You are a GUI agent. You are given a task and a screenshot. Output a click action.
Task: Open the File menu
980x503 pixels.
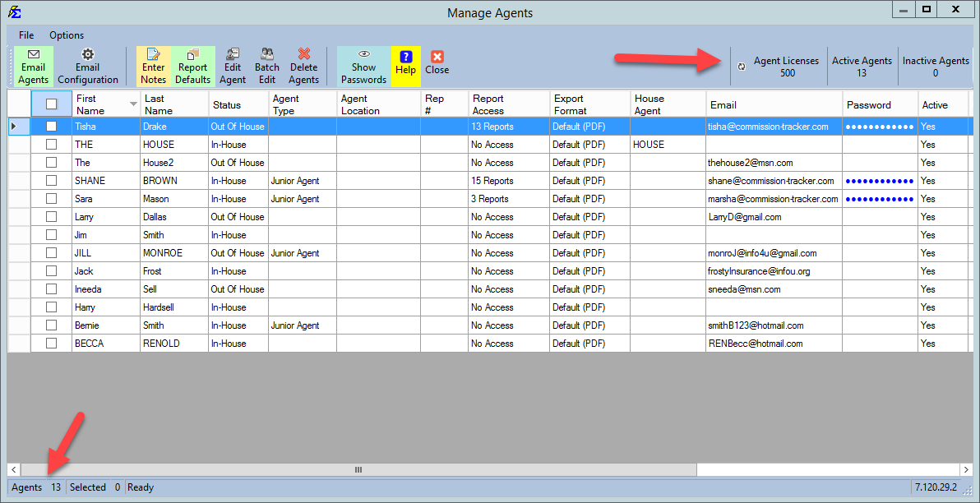26,35
